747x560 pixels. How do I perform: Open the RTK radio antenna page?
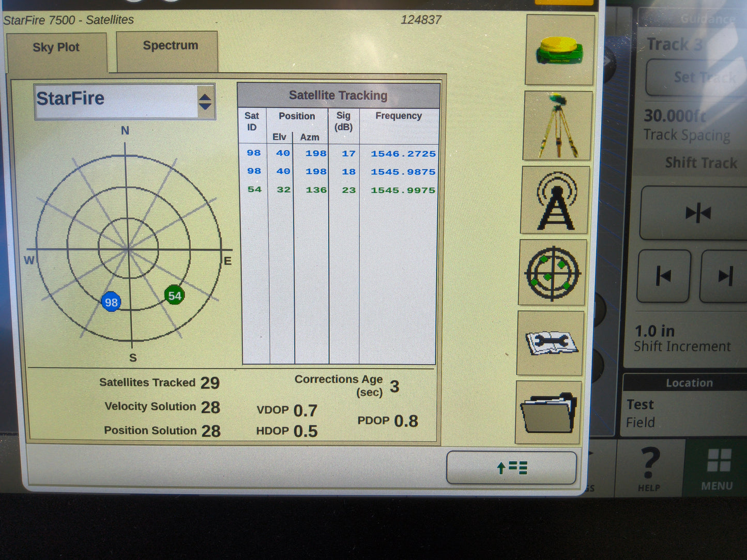tap(556, 200)
